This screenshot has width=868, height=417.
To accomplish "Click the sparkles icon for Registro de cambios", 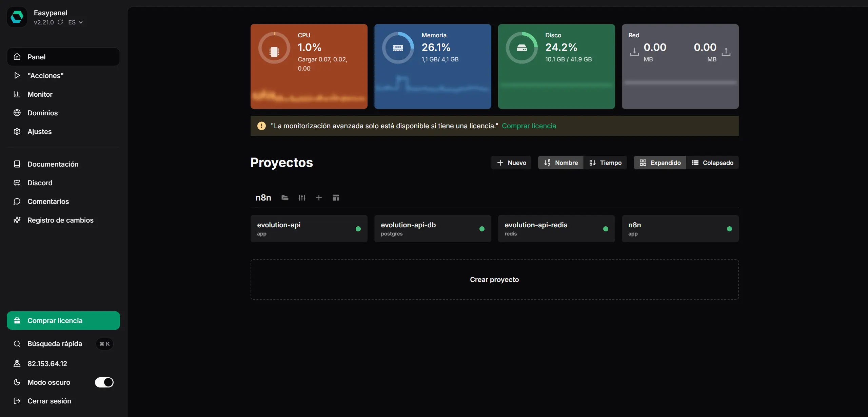I will [17, 220].
